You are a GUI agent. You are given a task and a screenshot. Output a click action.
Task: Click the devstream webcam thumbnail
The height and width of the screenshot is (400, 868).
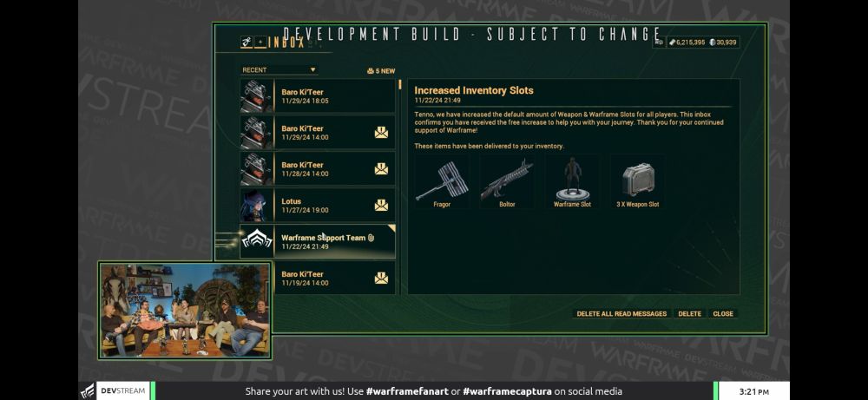coord(185,311)
